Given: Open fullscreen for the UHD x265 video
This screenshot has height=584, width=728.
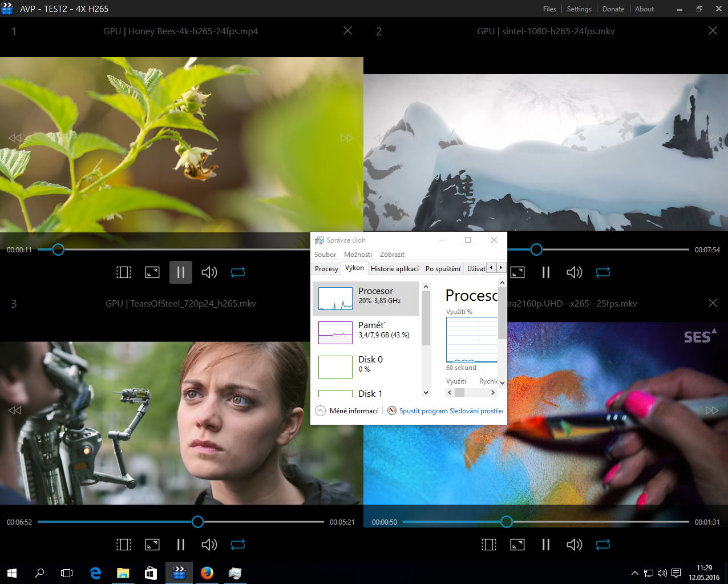Looking at the screenshot, I should tap(517, 545).
